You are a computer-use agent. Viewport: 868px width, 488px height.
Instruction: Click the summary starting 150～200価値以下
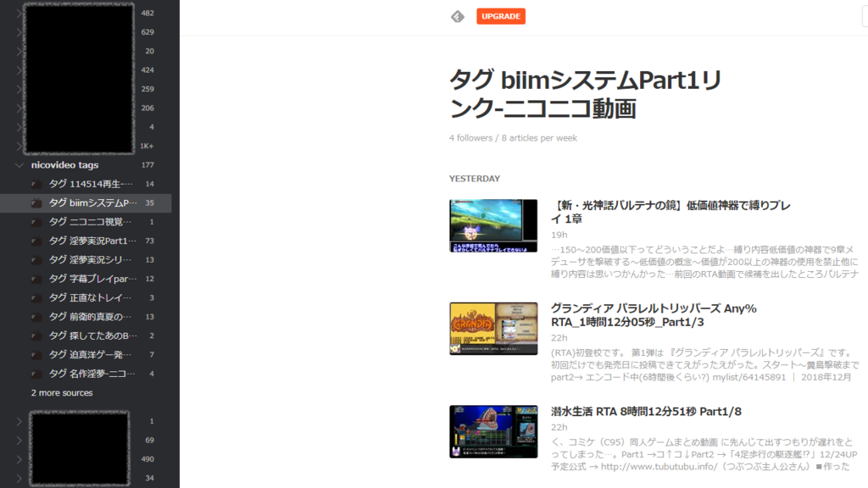click(704, 262)
